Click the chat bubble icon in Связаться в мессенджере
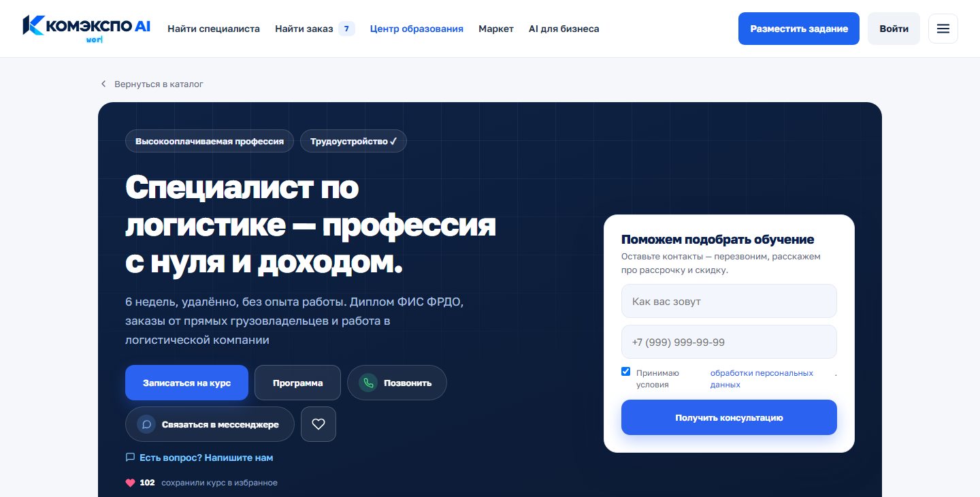Image resolution: width=980 pixels, height=497 pixels. [146, 424]
